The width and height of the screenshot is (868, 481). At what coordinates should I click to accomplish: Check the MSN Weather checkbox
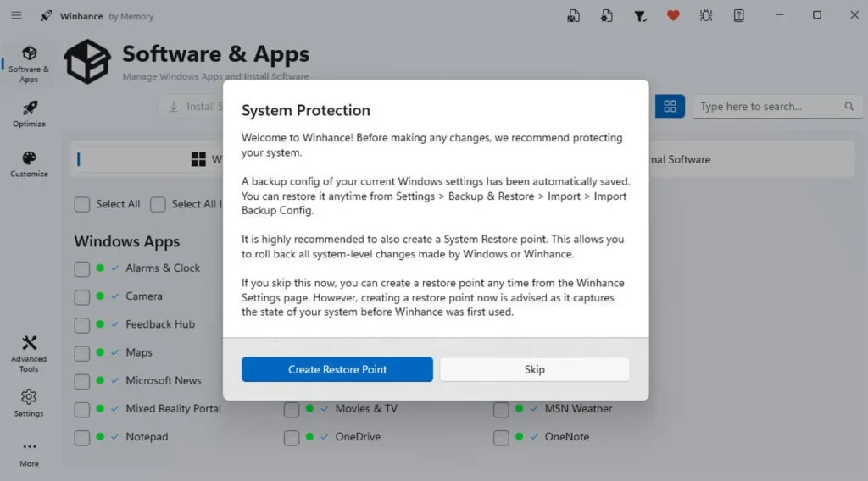tap(501, 410)
